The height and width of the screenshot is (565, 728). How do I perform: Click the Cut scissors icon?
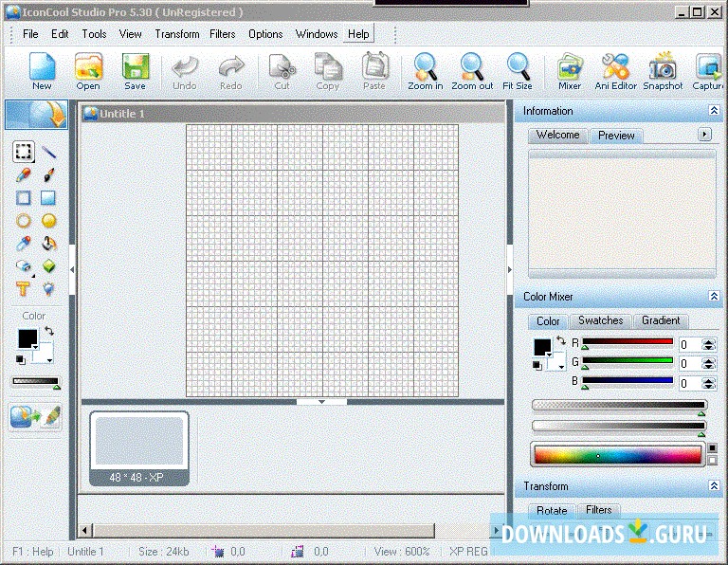tap(282, 72)
